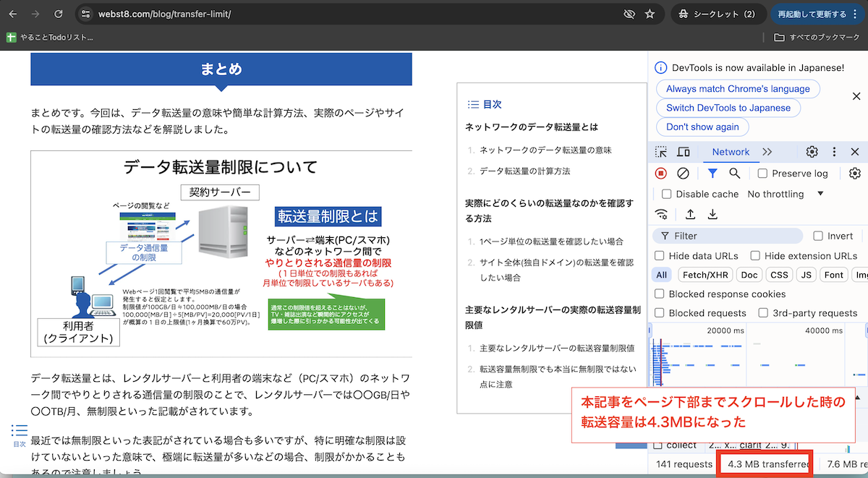Viewport: 868px width, 478px height.
Task: Open the No throttling dropdown
Action: click(x=783, y=194)
